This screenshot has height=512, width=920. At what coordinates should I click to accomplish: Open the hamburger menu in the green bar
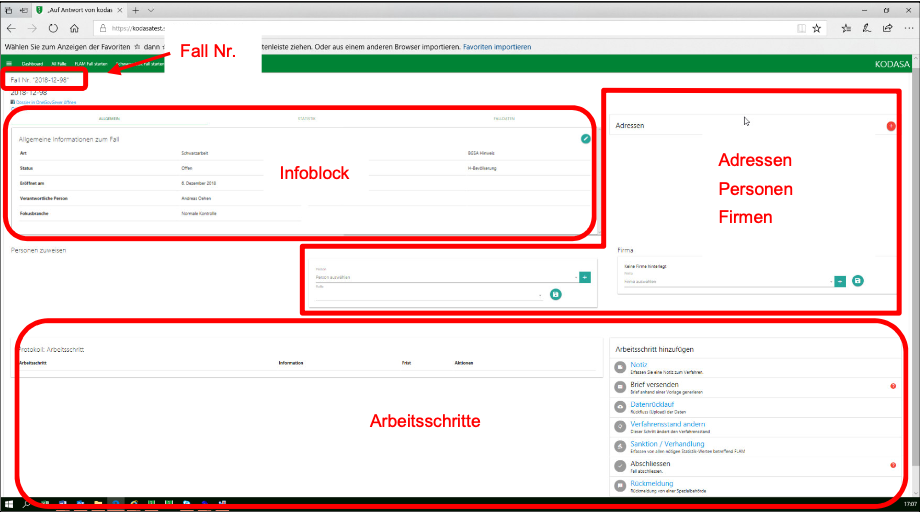10,63
